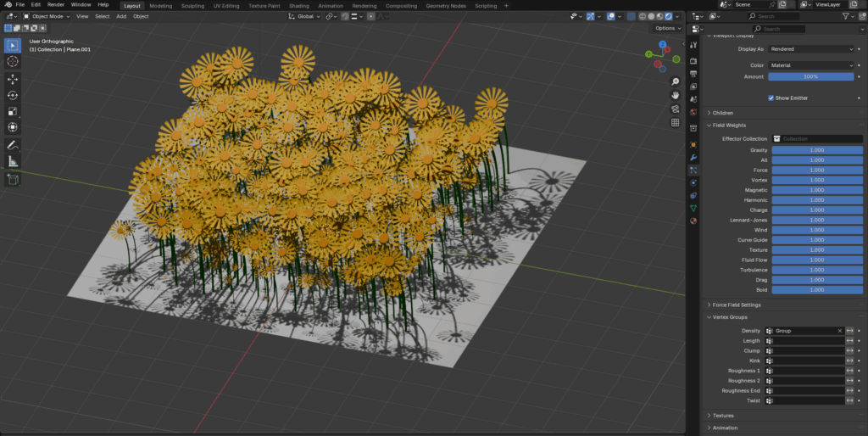Select the Move tool
This screenshot has height=436, width=868.
click(x=12, y=79)
